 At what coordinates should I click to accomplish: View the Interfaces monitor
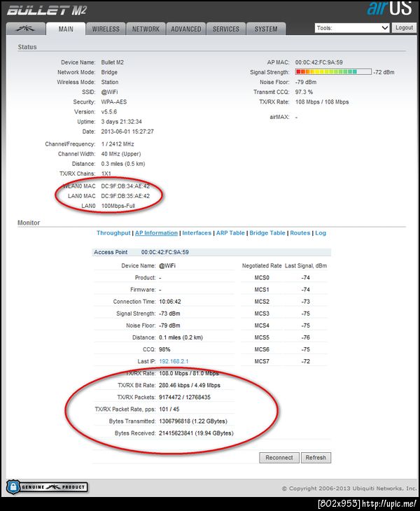[197, 233]
